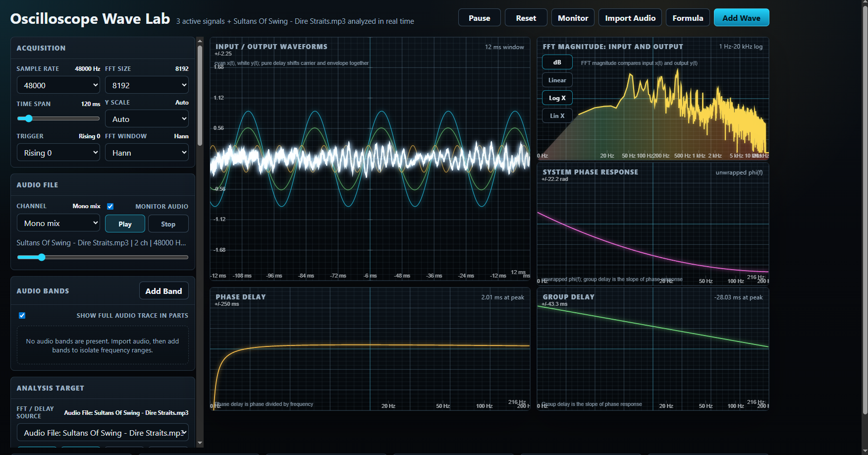
Task: Click the Add Wave button
Action: pos(742,18)
